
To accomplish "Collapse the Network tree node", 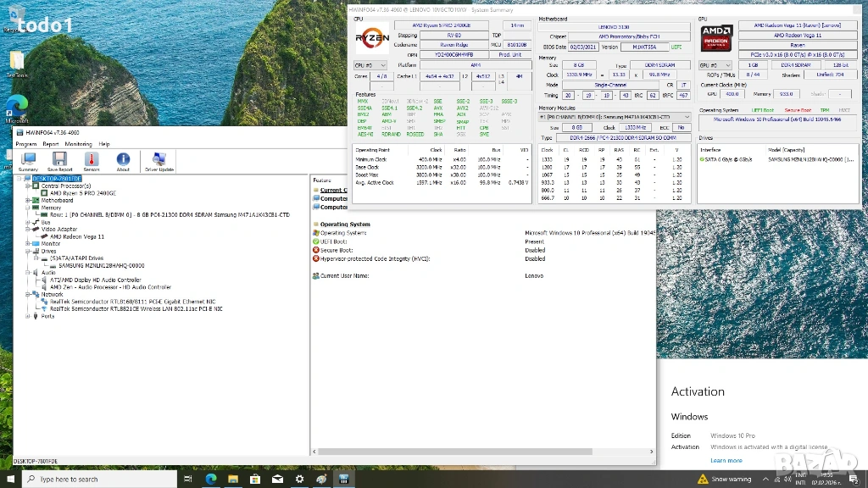I will point(28,294).
